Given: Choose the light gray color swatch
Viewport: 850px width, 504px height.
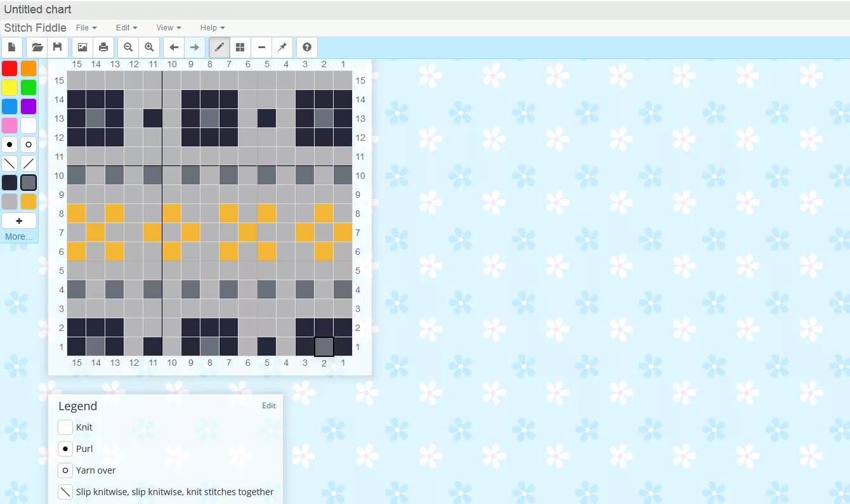Looking at the screenshot, I should (x=10, y=202).
